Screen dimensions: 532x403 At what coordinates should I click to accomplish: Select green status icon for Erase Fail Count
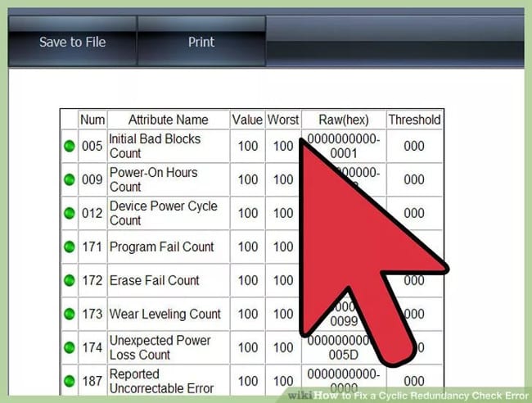tap(70, 280)
